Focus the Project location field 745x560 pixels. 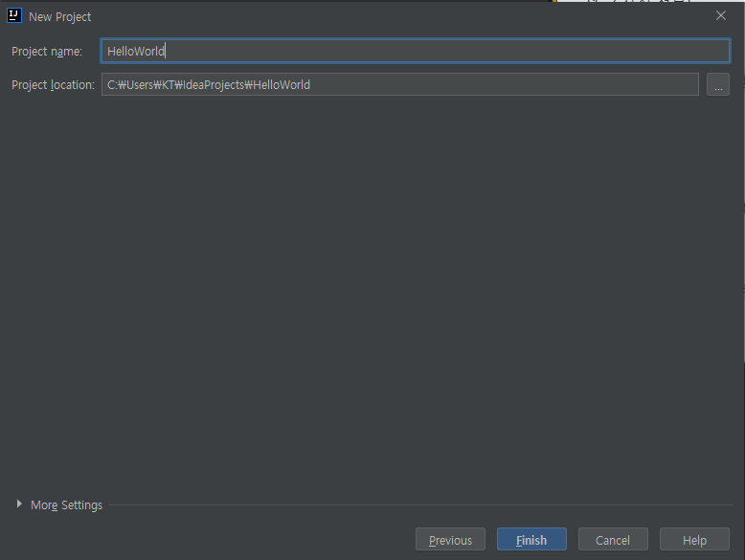400,84
